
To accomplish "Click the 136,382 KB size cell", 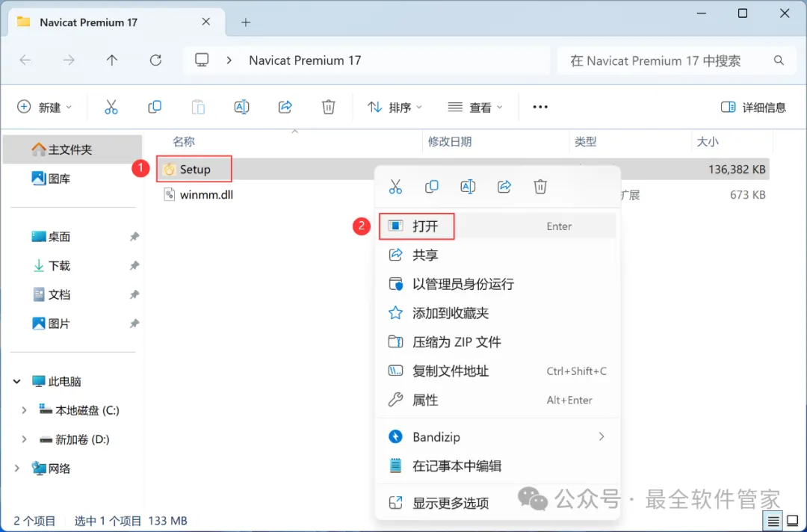I will point(737,170).
